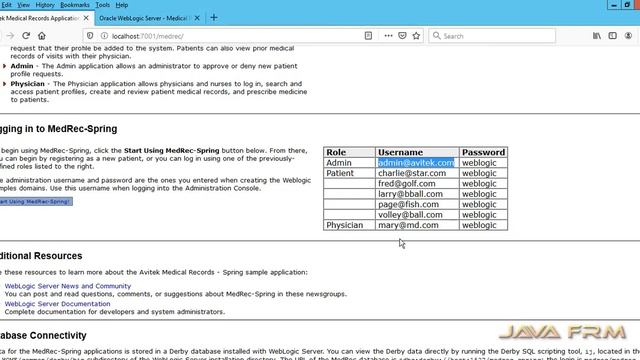The image size is (640, 360).
Task: Open page actions three-dot menu
Action: click(x=388, y=36)
